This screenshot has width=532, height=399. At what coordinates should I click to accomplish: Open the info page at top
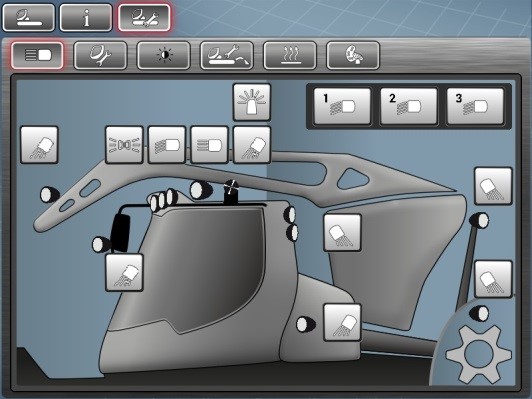point(86,18)
